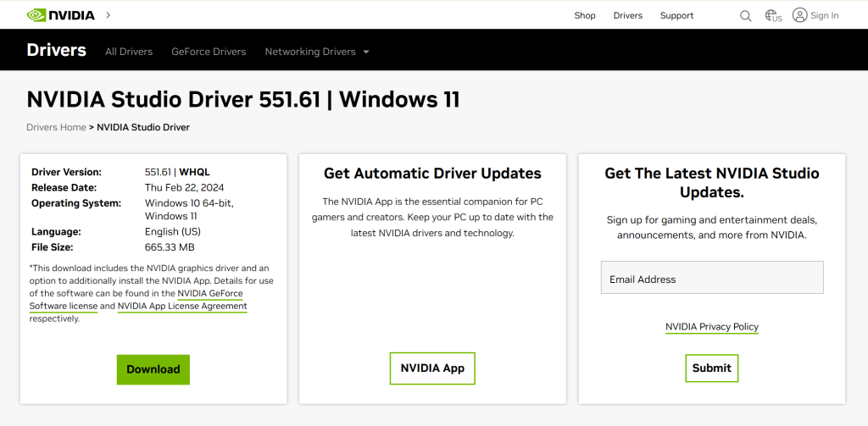Click the NVIDIA App button

pos(432,368)
